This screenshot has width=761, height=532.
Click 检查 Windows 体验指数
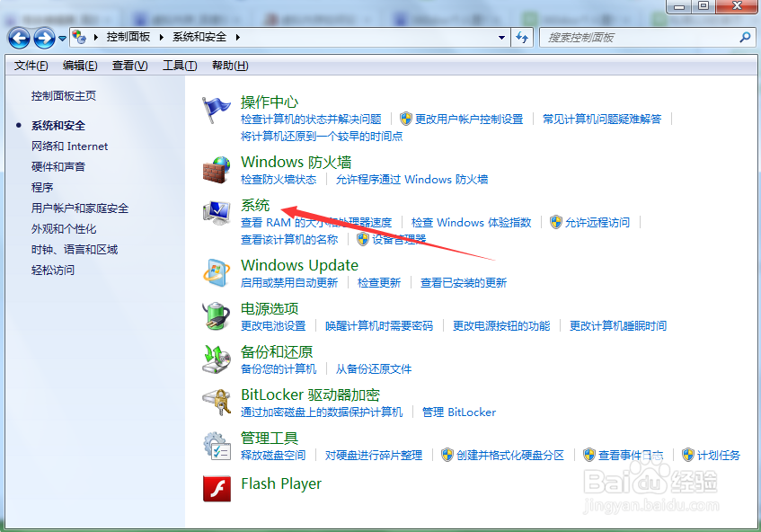(472, 222)
